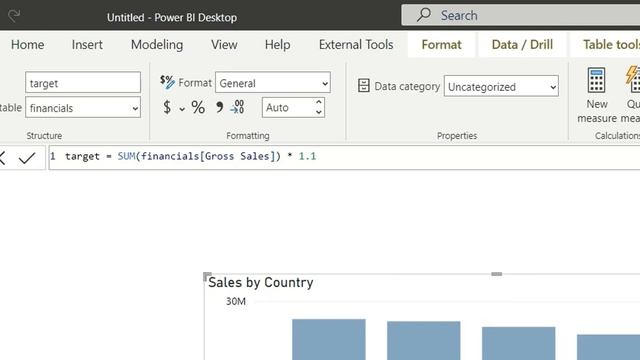Image resolution: width=640 pixels, height=360 pixels.
Task: Expand the currency options arrow
Action: [182, 109]
